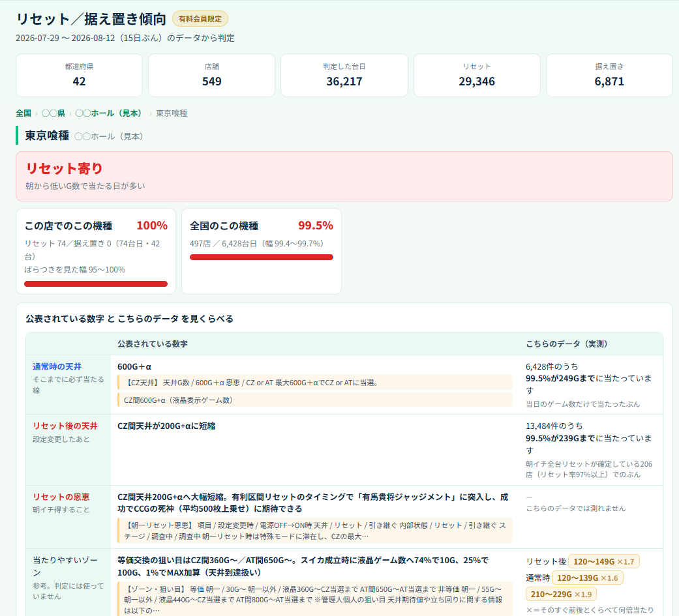Image resolution: width=679 pixels, height=616 pixels.
Task: Click the 全国 breadcrumb link
Action: (23, 113)
